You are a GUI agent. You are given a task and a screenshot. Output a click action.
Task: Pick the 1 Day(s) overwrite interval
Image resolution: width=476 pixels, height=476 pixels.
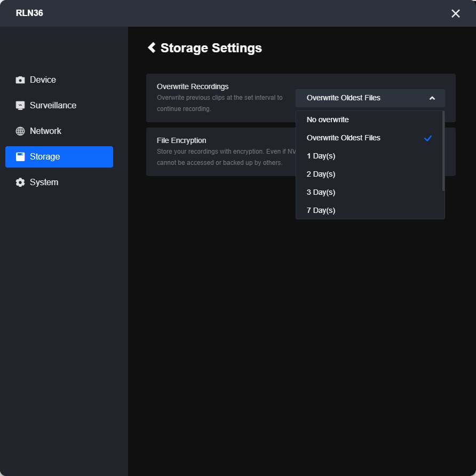[369, 156]
